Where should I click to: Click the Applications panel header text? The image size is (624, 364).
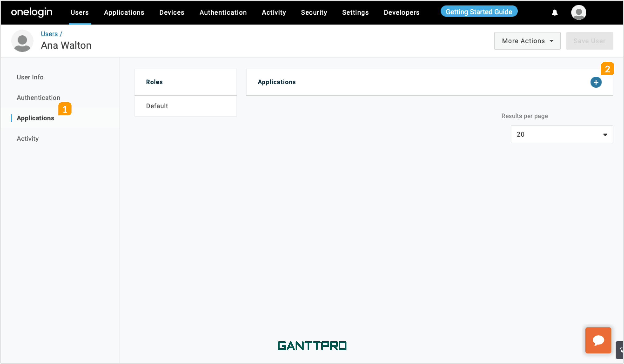[276, 82]
